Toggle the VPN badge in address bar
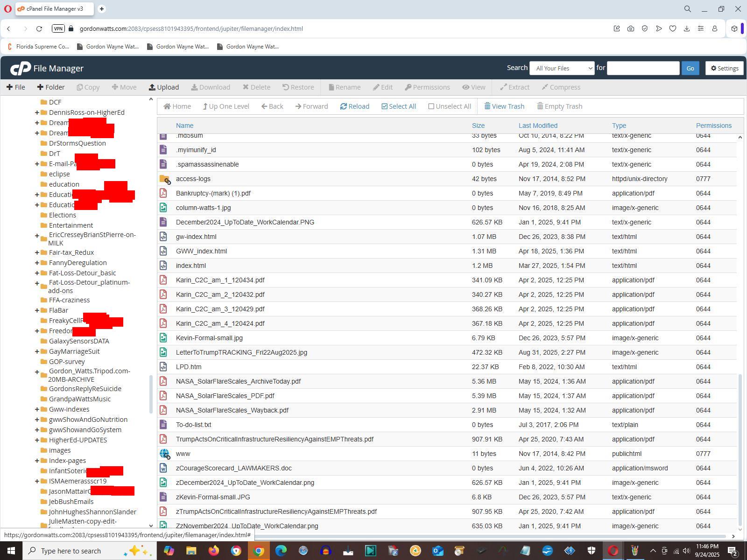747x560 pixels. pos(58,28)
